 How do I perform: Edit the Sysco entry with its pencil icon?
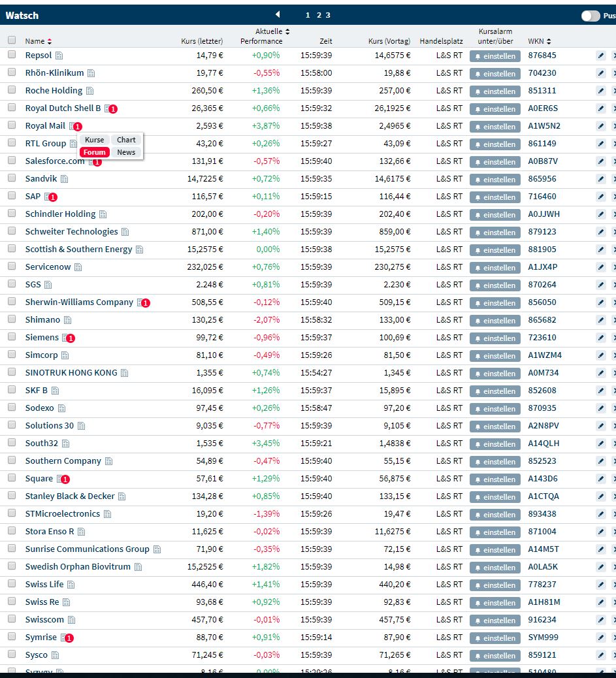(601, 656)
